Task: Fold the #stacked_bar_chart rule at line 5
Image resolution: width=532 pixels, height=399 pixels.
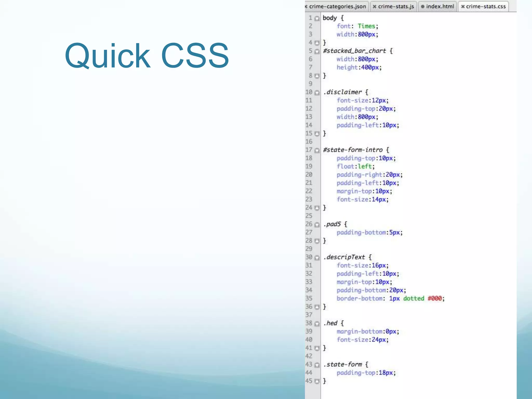Action: coord(317,51)
